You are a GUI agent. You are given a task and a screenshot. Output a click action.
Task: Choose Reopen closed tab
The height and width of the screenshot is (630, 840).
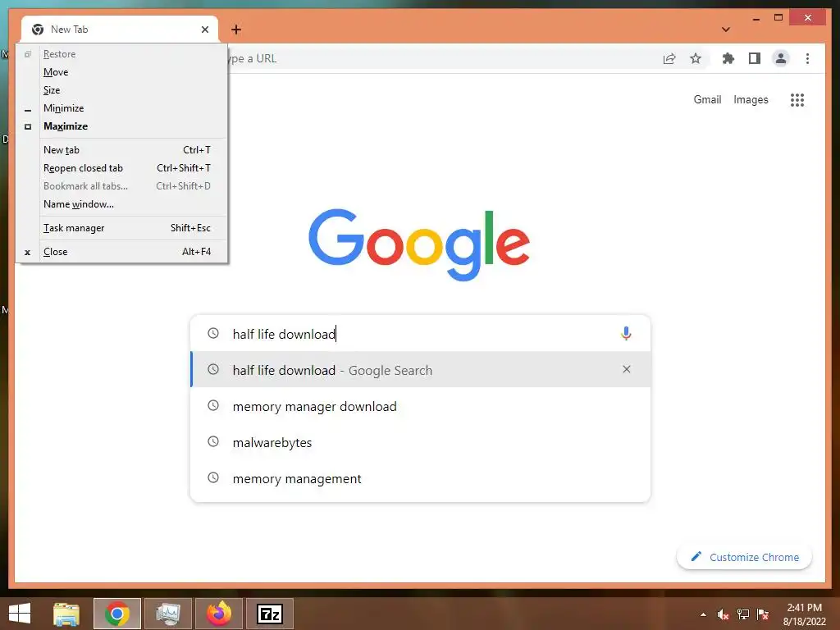pos(122,168)
